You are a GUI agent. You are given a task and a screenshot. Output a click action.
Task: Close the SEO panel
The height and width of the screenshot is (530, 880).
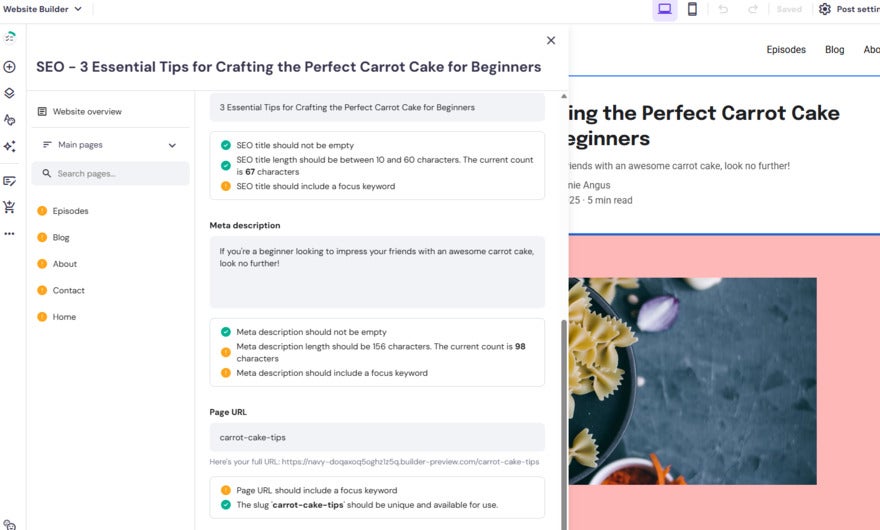pos(551,41)
